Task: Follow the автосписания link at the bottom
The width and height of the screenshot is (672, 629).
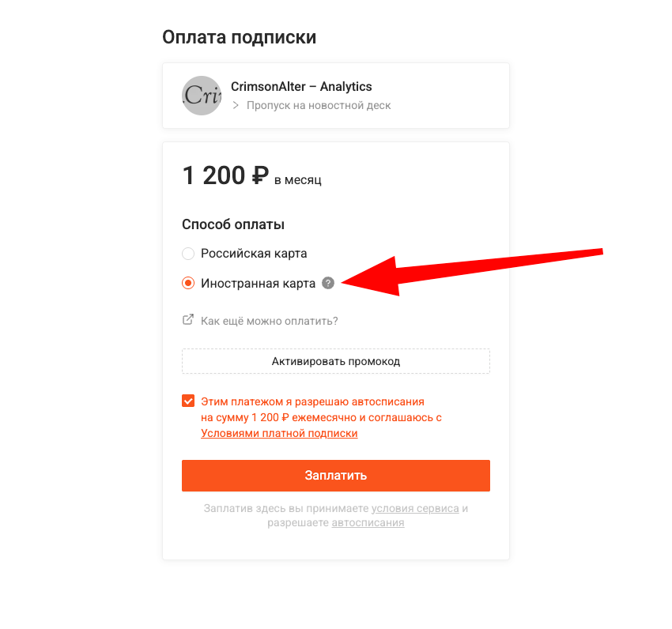Action: 368,522
